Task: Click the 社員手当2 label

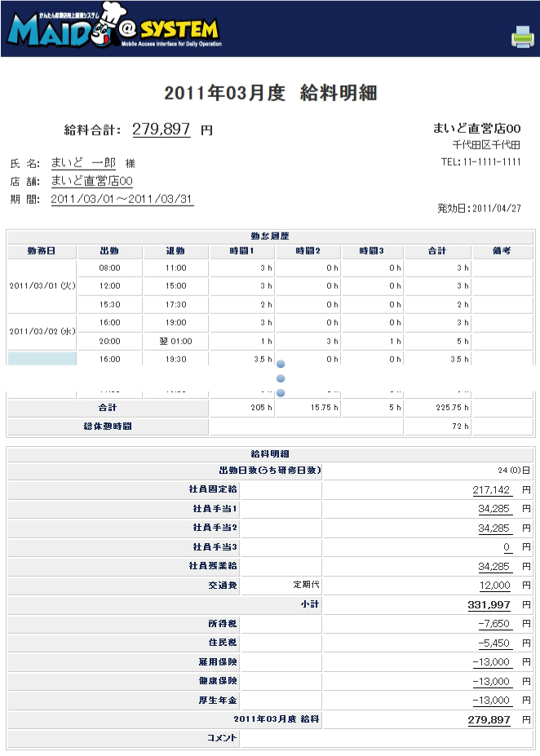Action: coord(215,528)
